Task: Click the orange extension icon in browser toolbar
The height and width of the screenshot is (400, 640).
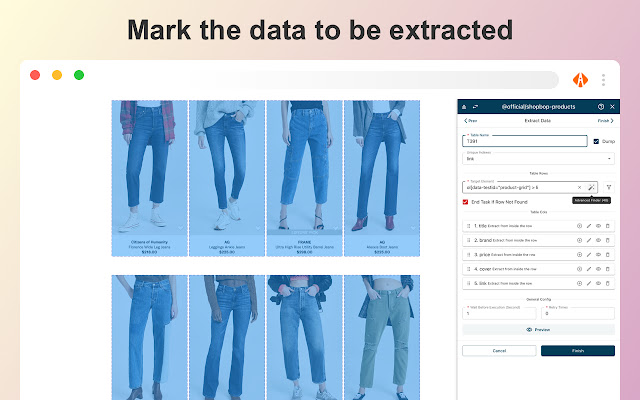Action: (580, 80)
